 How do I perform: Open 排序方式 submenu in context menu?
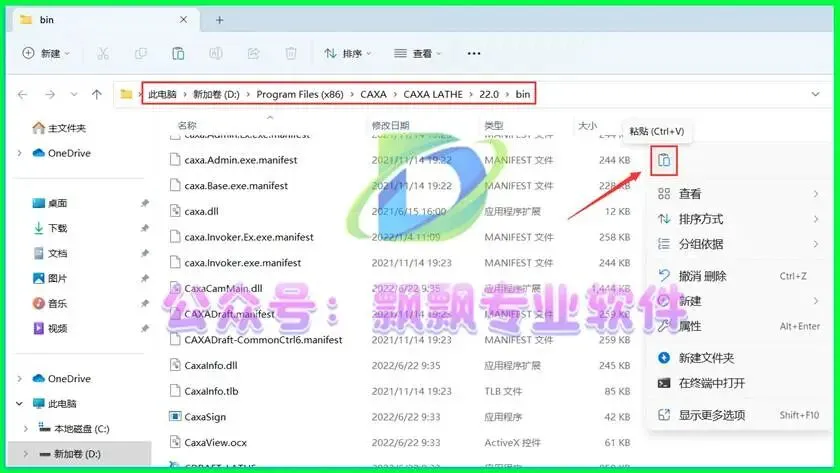[x=738, y=219]
